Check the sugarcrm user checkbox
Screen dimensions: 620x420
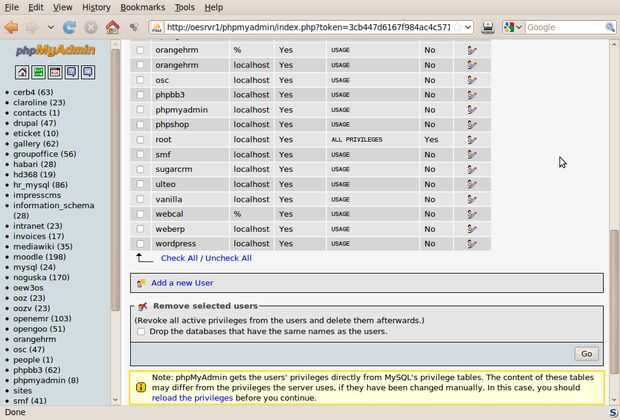pyautogui.click(x=140, y=169)
